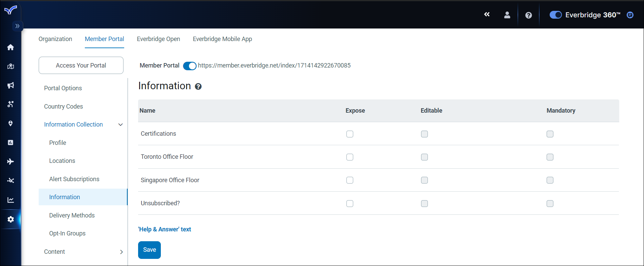Toggle the Everbridge 360 switch
The image size is (644, 266).
click(x=556, y=15)
